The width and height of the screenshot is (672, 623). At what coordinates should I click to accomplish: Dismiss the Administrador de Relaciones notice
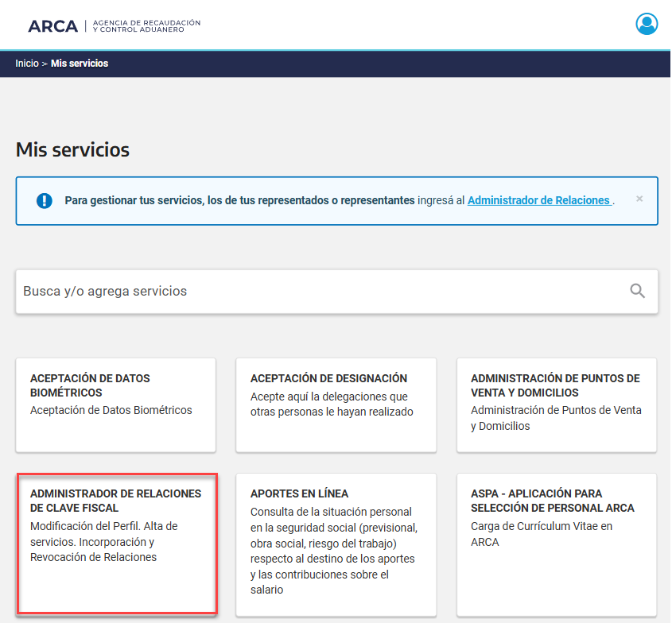tap(639, 199)
